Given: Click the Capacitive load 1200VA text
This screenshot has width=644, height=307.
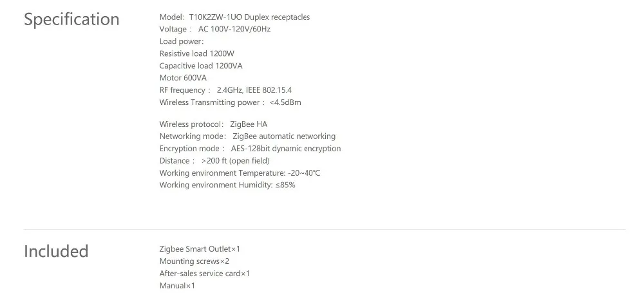Looking at the screenshot, I should [201, 66].
